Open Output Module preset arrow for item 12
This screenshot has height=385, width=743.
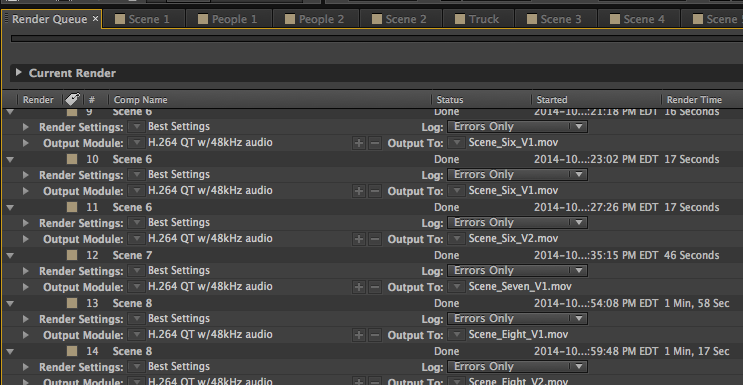point(136,287)
